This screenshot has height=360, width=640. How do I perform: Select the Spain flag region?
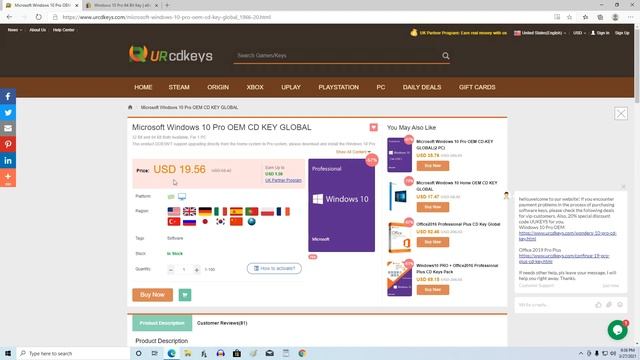236,211
